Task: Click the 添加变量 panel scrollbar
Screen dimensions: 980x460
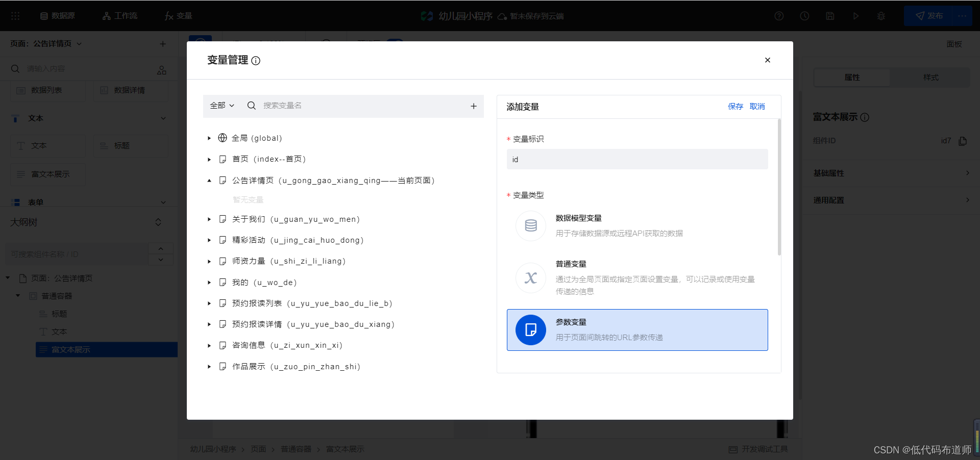Action: pos(779,187)
